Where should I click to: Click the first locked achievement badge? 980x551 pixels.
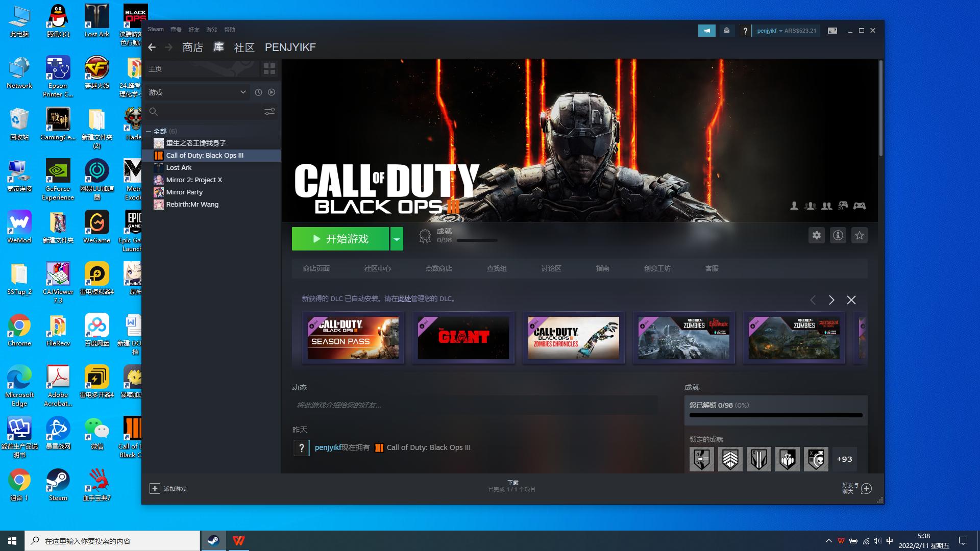(x=702, y=459)
